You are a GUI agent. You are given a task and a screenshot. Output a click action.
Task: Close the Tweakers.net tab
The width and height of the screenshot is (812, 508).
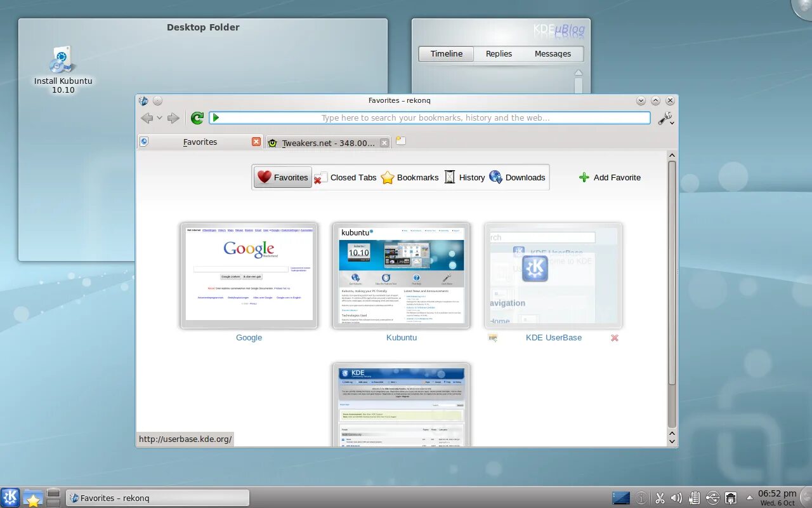384,143
